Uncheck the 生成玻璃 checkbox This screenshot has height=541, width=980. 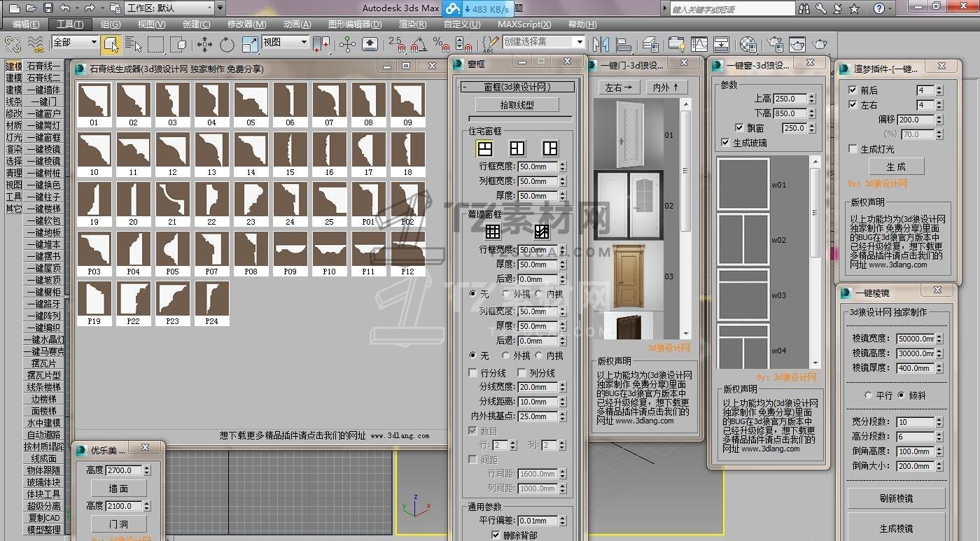[725, 143]
